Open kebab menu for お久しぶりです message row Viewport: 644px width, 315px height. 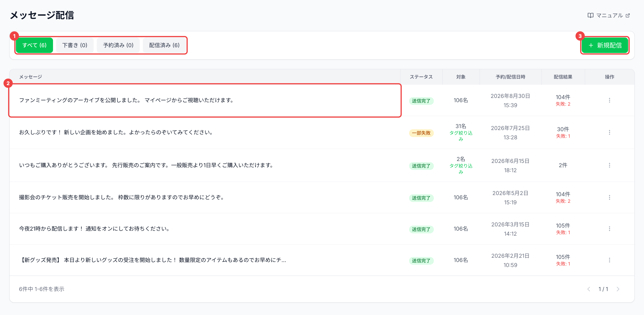(x=609, y=132)
